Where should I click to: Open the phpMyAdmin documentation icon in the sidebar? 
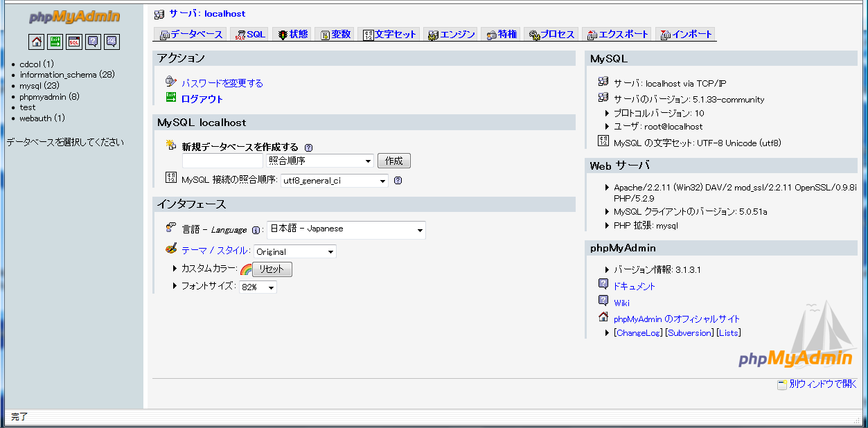click(93, 42)
